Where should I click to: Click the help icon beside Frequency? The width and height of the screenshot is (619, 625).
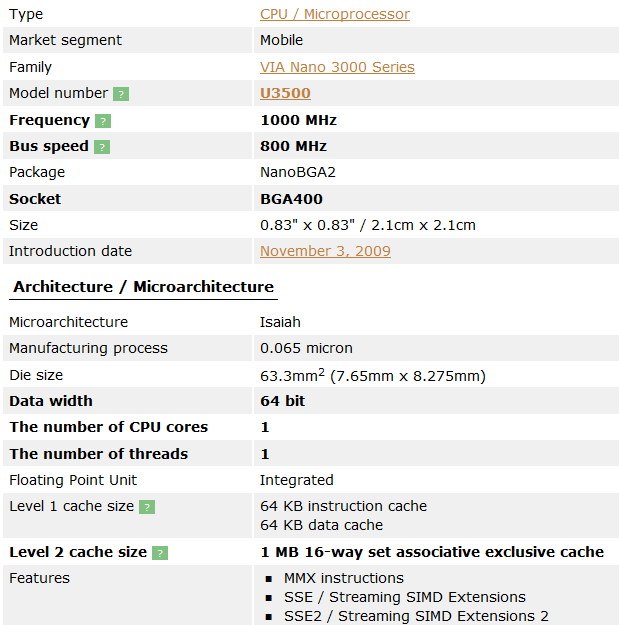click(103, 121)
